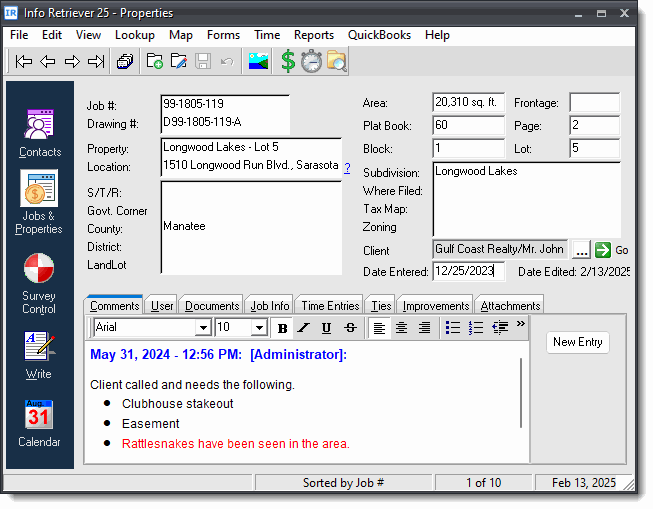Open the stopwatch time tracking icon
Screen dimensions: 653x509
coord(312,62)
